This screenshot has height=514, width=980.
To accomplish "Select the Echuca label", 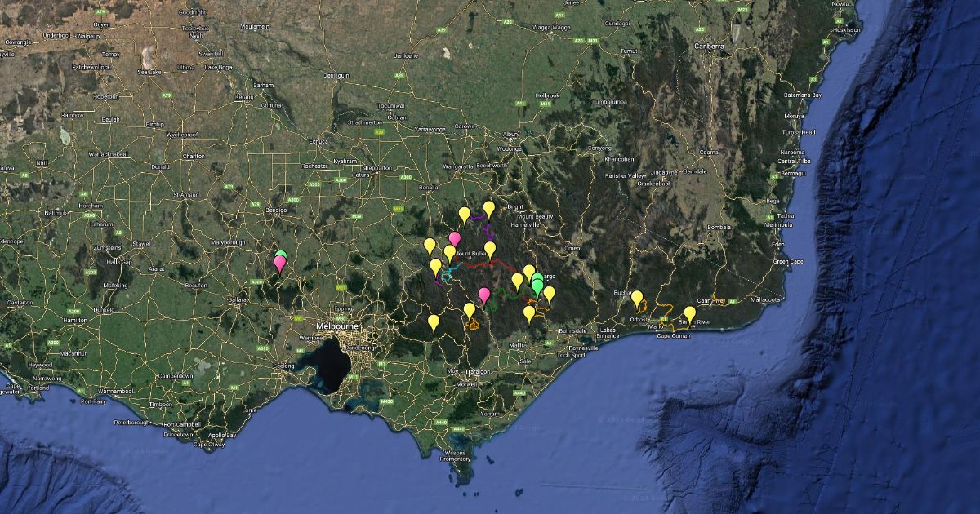I will 318,141.
